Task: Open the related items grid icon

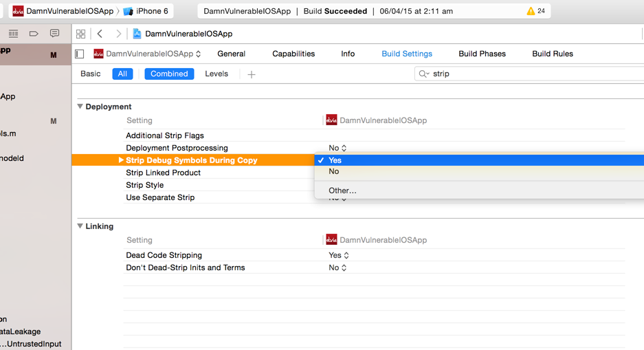Action: click(80, 34)
